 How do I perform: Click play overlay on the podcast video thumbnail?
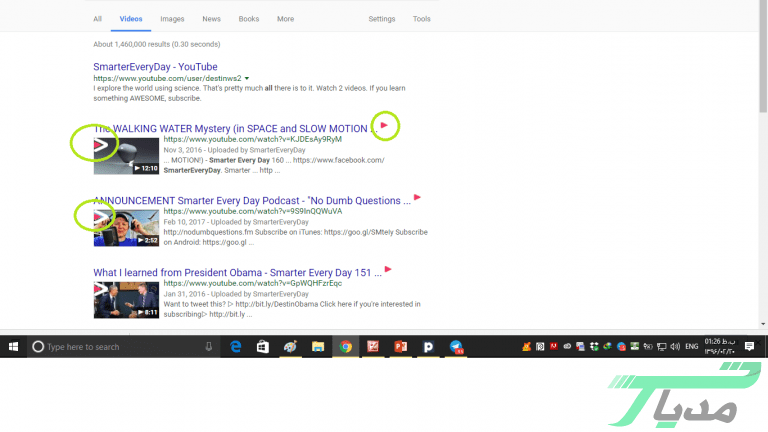[x=100, y=216]
